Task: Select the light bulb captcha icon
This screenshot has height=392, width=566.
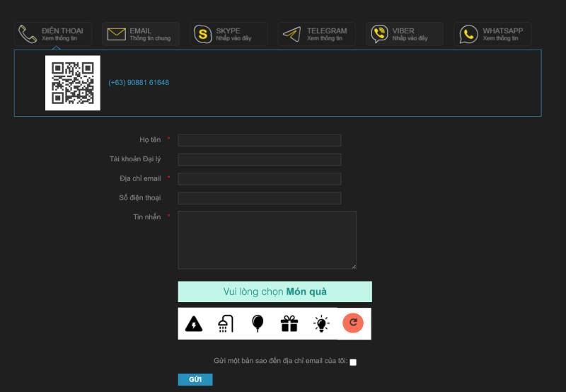Action: coord(321,324)
